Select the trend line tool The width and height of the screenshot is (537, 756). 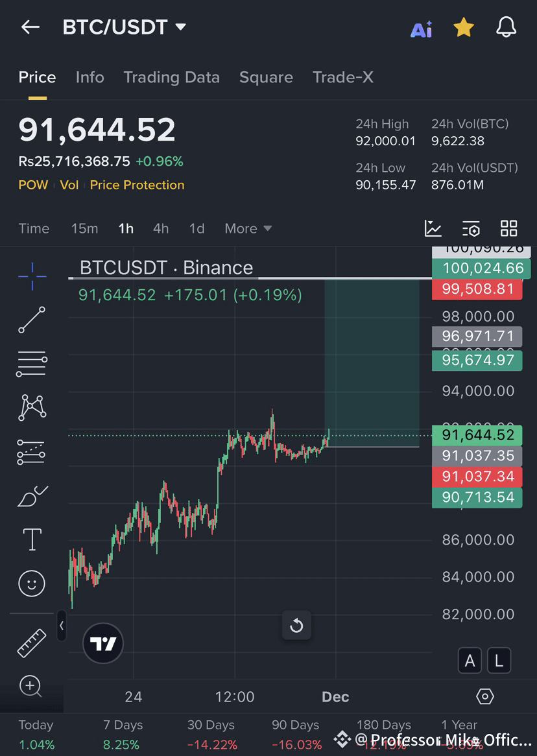click(x=32, y=320)
